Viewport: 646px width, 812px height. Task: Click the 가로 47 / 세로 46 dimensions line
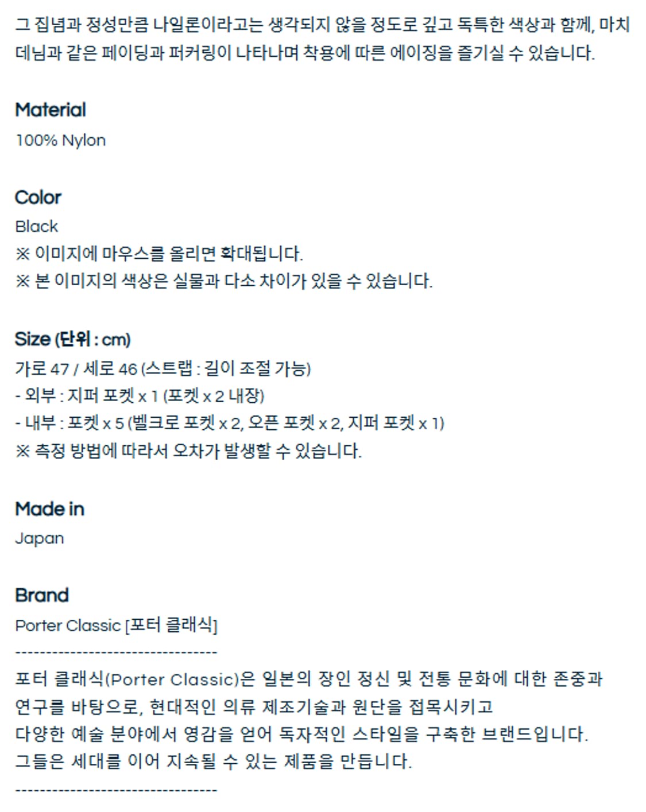(x=163, y=368)
